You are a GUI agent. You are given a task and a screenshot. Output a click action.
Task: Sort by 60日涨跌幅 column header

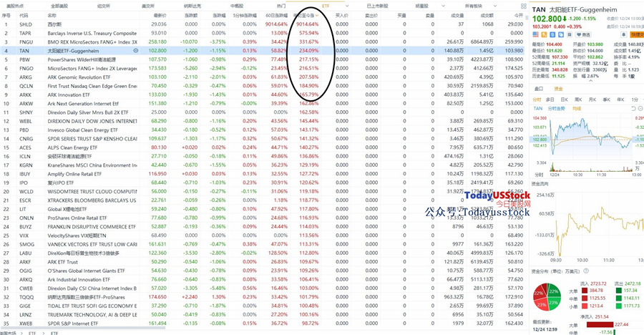point(276,15)
